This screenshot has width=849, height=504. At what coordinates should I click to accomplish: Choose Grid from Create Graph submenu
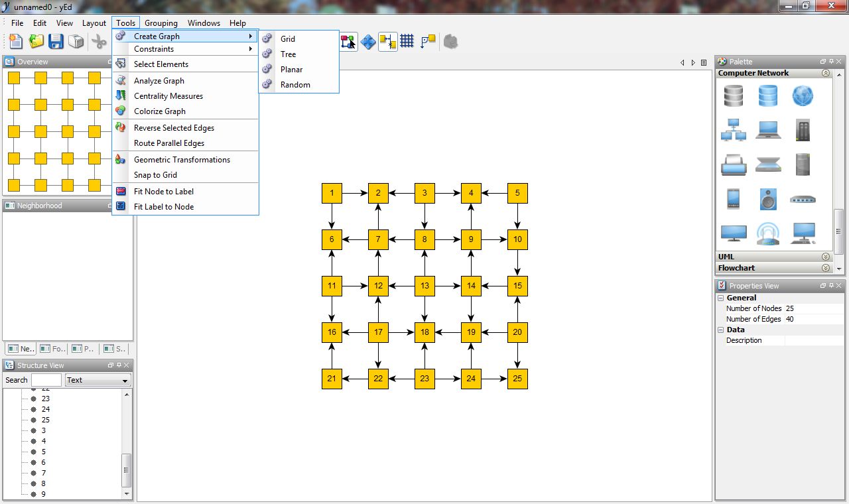[x=299, y=39]
